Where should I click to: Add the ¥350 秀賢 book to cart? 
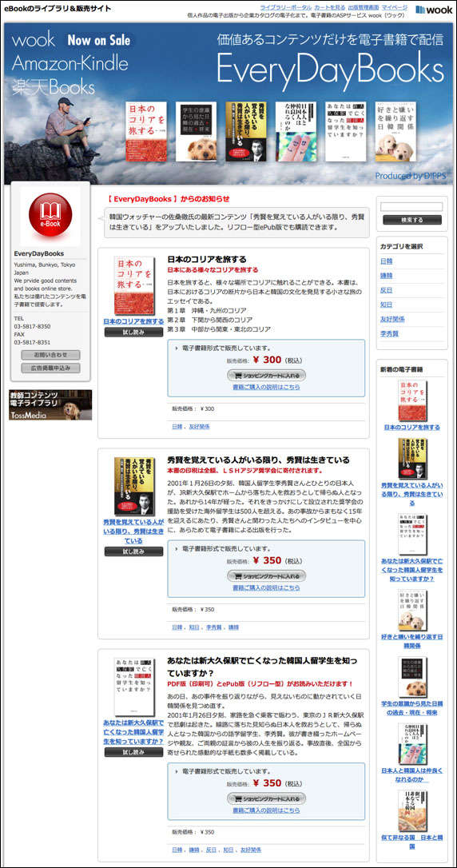pyautogui.click(x=266, y=575)
